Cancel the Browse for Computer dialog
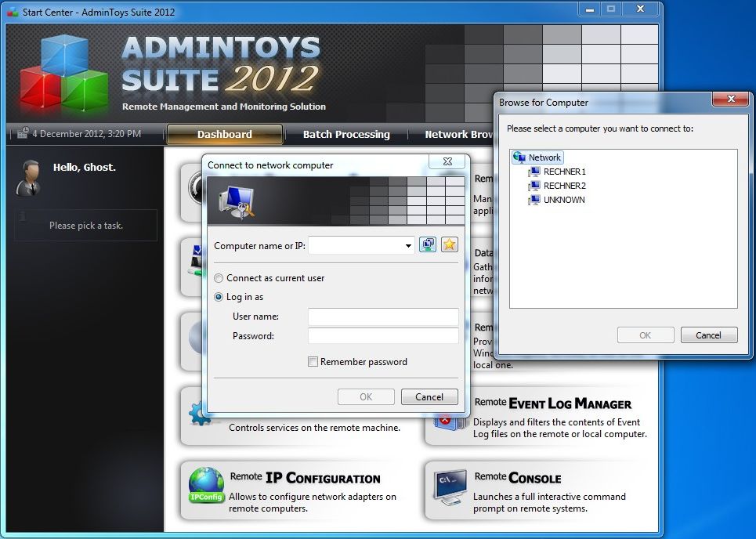 (x=708, y=335)
